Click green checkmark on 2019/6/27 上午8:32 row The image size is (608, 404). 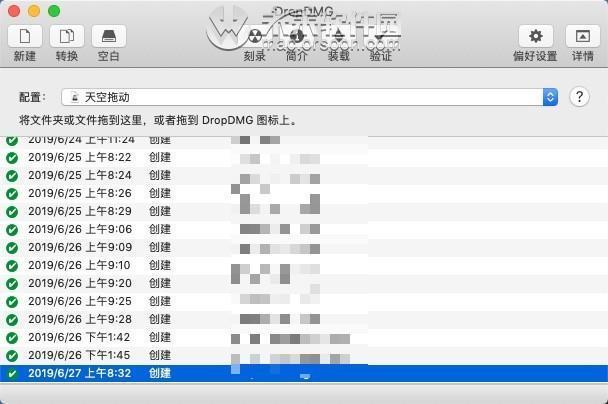coord(12,374)
